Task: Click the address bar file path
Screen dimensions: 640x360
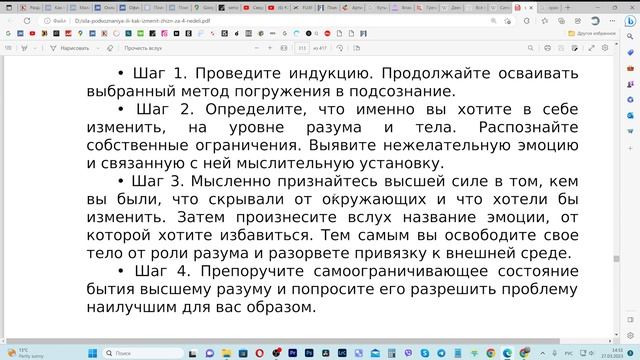Action: (x=142, y=20)
